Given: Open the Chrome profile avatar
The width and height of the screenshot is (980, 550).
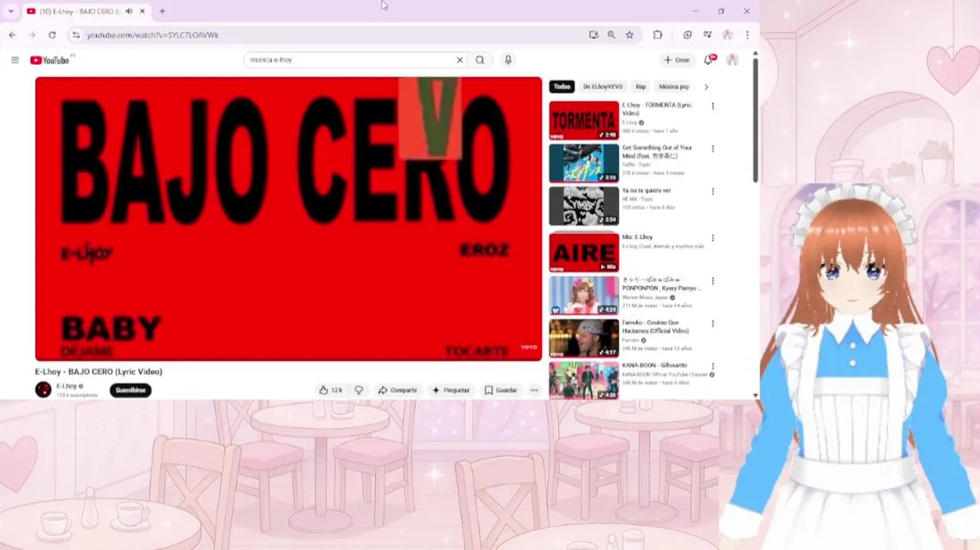Looking at the screenshot, I should 727,34.
